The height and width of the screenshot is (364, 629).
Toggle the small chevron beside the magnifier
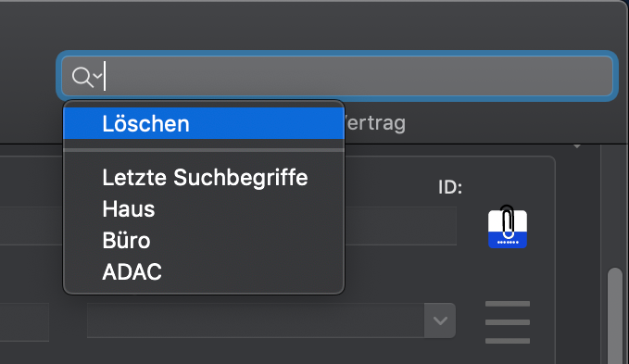pyautogui.click(x=97, y=75)
